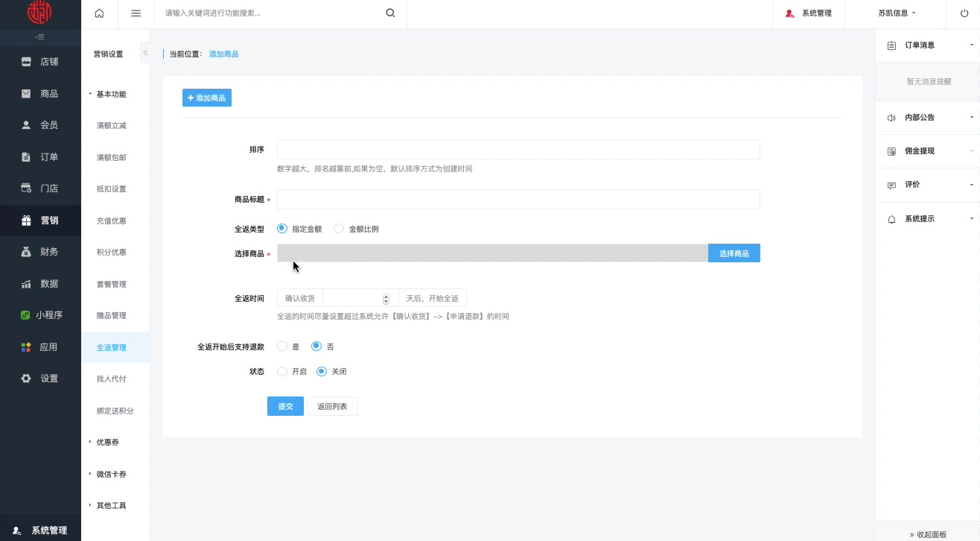The height and width of the screenshot is (541, 980).
Task: Click the search magnifier icon
Action: coord(390,13)
